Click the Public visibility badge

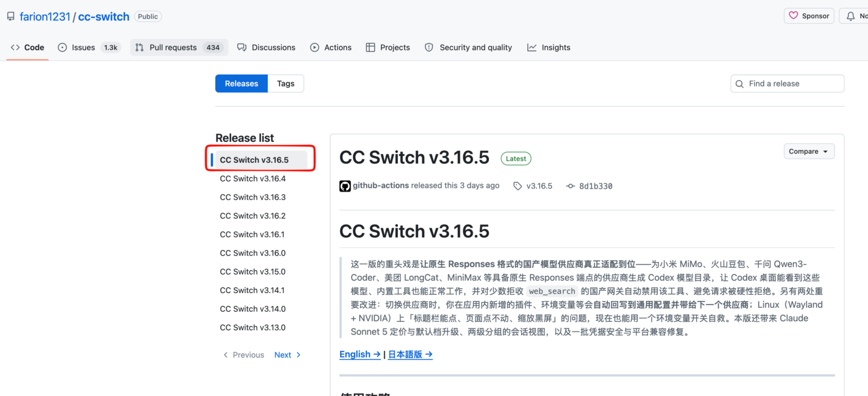[x=148, y=16]
